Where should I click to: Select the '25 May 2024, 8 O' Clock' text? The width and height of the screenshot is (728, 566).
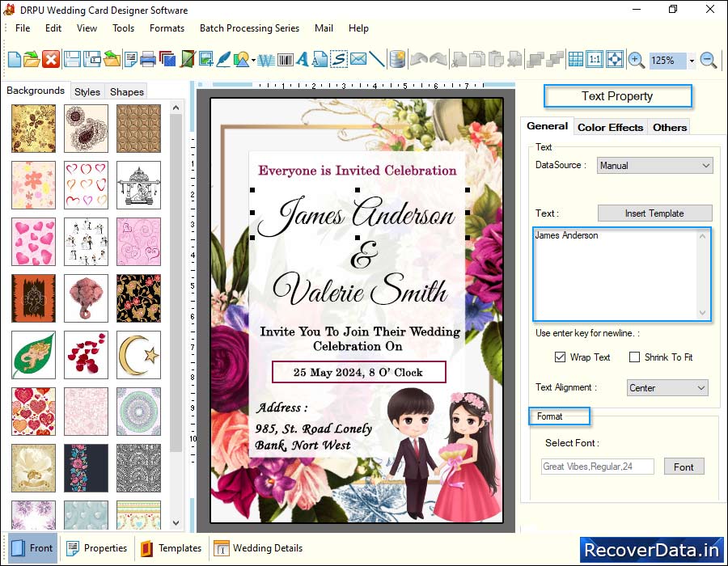pyautogui.click(x=358, y=372)
